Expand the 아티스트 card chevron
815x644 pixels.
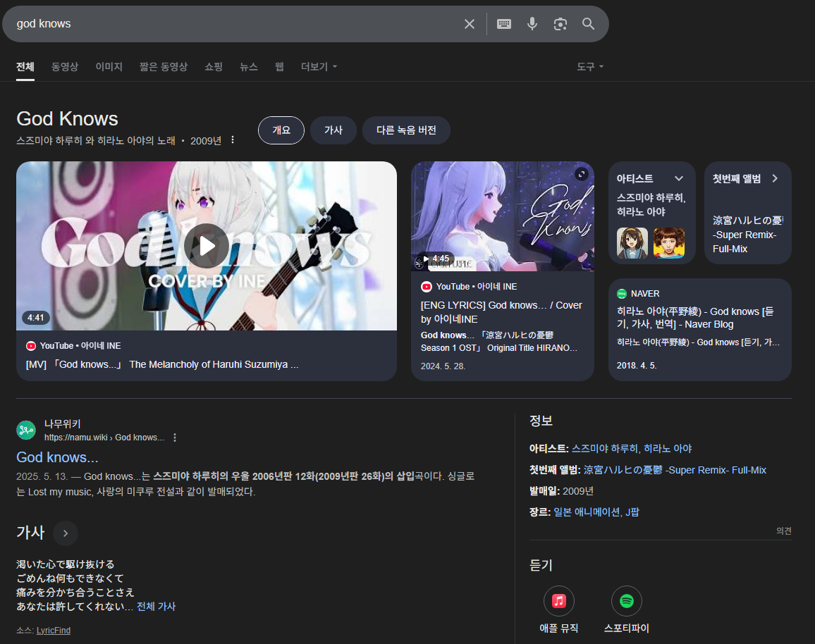pos(679,178)
